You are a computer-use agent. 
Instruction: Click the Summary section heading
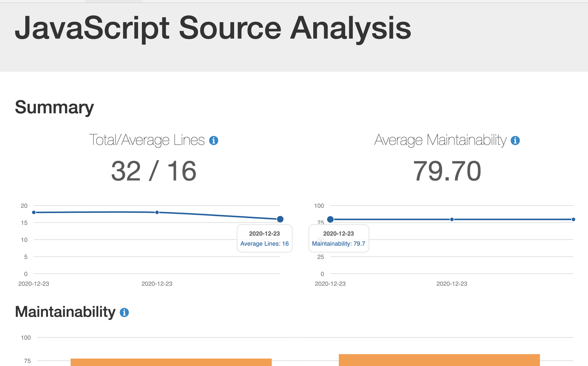54,107
